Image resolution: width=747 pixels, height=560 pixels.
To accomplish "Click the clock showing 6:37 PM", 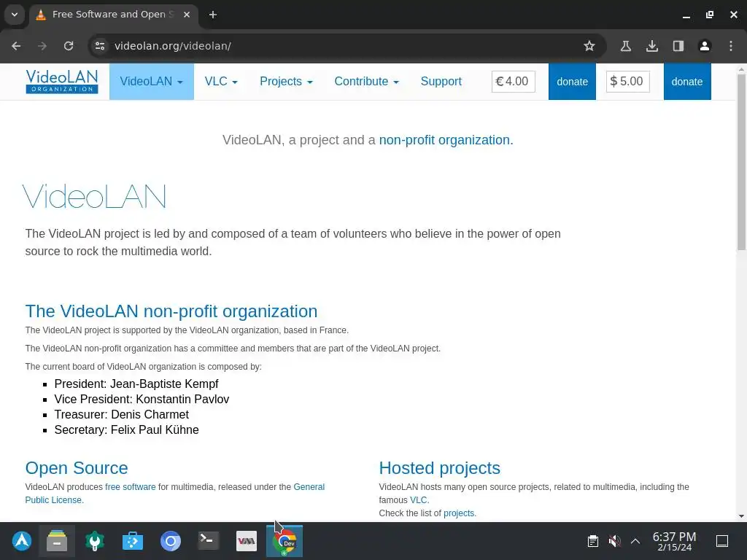I will point(674,542).
